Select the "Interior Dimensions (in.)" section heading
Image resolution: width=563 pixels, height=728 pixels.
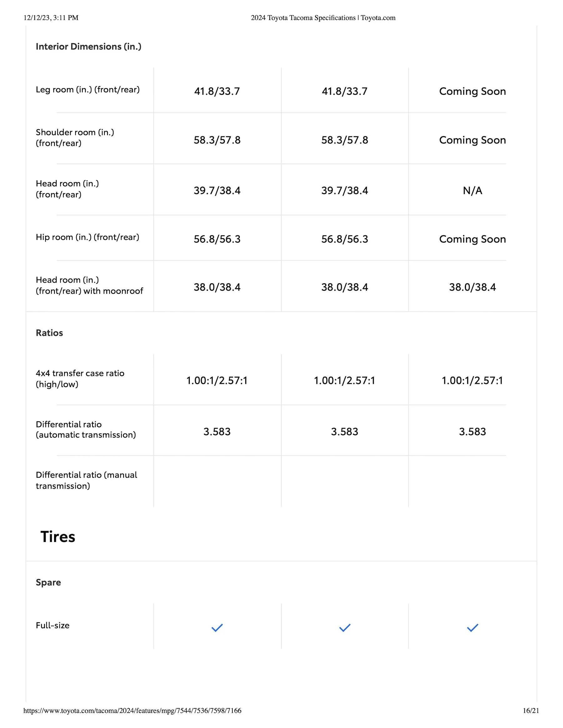(x=89, y=46)
